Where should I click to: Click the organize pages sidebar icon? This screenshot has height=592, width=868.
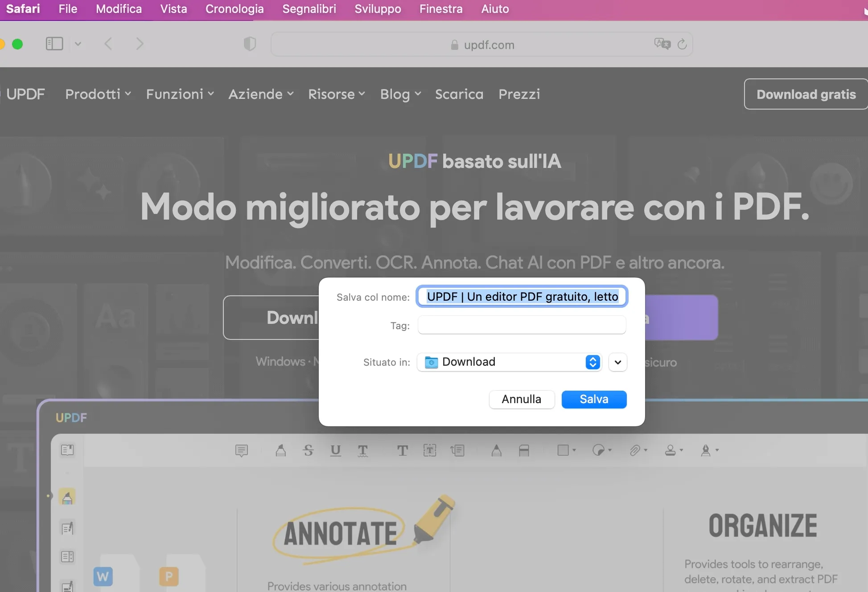click(67, 557)
